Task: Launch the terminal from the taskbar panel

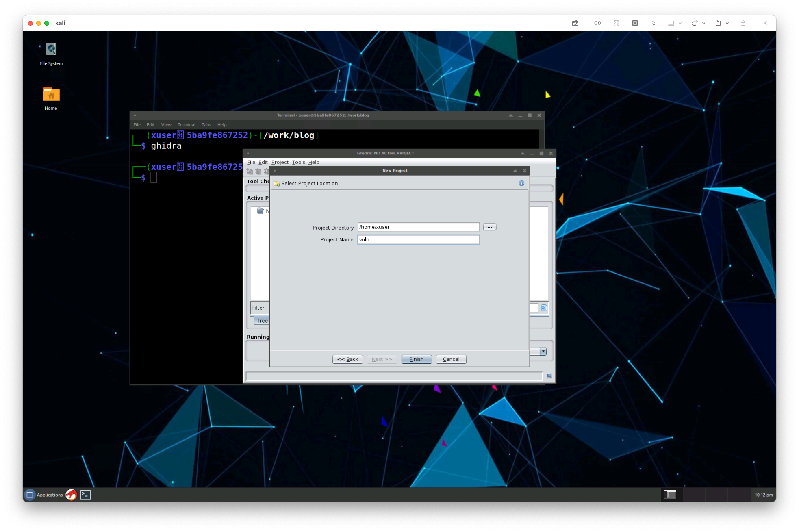Action: 85,495
